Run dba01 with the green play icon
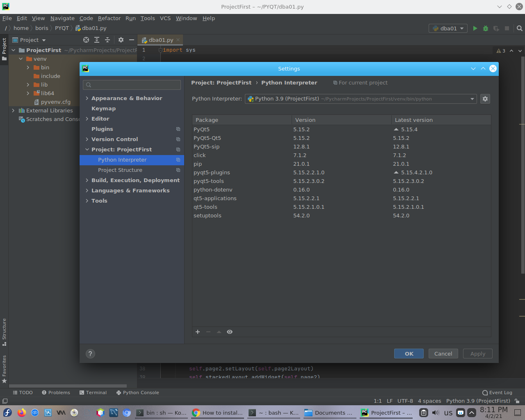Image resolution: width=525 pixels, height=420 pixels. (x=475, y=28)
